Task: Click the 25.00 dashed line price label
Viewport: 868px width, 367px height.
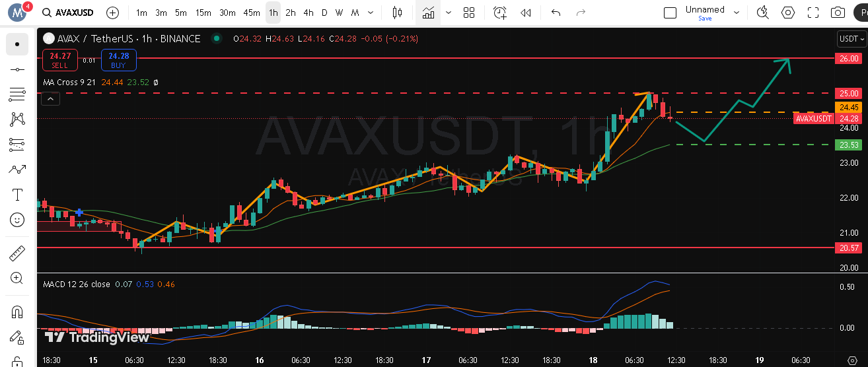Action: pyautogui.click(x=848, y=93)
